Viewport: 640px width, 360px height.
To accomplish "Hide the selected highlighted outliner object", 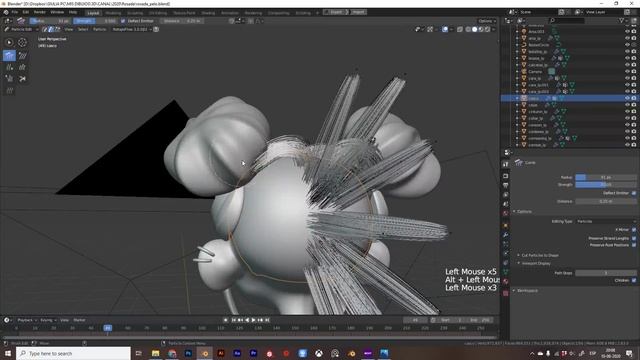I will tap(627, 98).
